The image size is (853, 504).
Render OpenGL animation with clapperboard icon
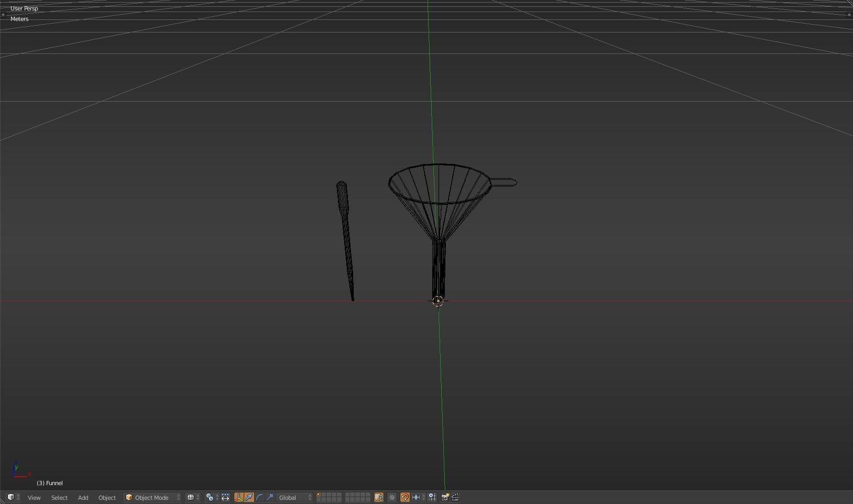click(455, 497)
